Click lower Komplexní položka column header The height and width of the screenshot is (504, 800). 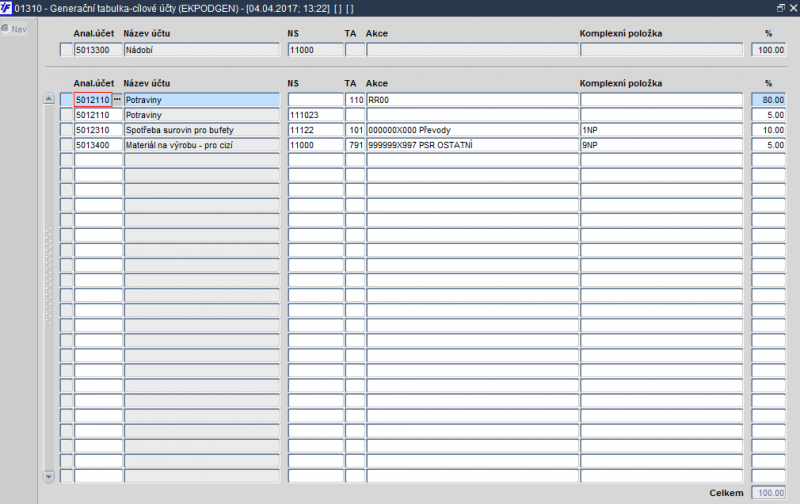tap(621, 83)
